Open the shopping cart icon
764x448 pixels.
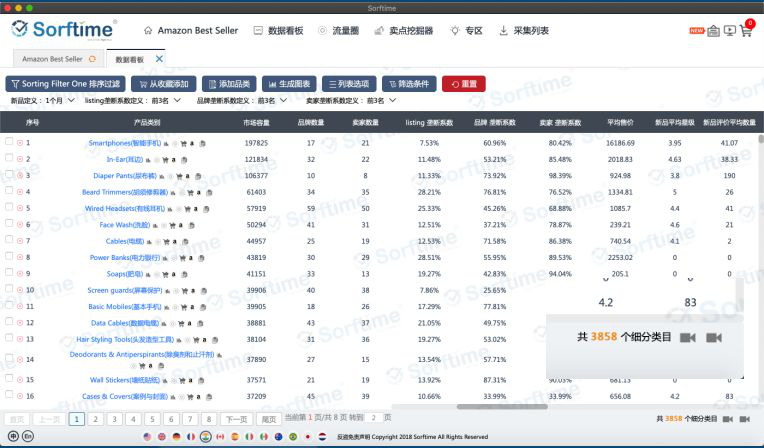pyautogui.click(x=746, y=31)
